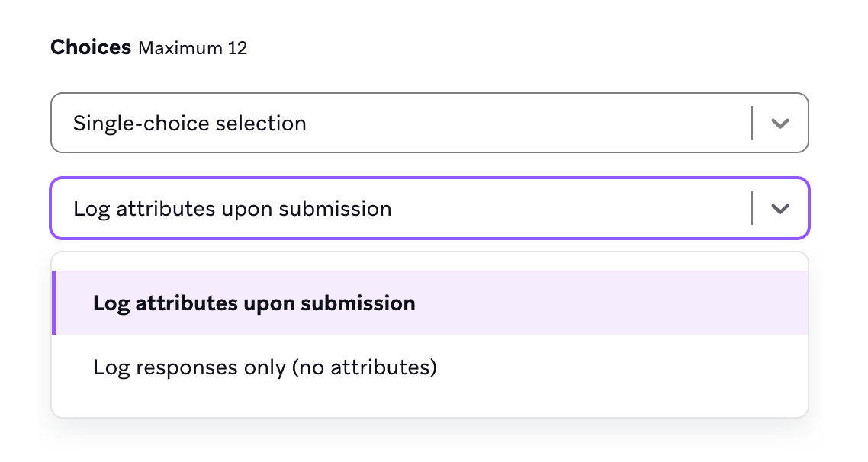Screen dimensions: 868x462
Task: Click the purple indicator bar on highlighted option
Action: (54, 303)
